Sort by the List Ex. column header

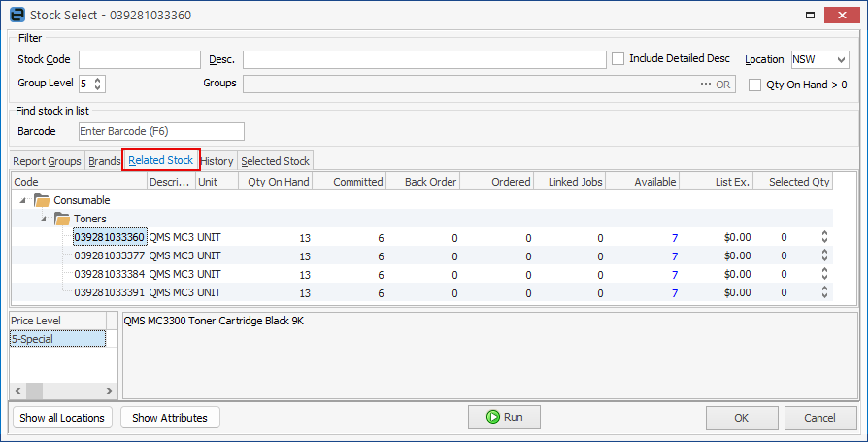pos(717,182)
